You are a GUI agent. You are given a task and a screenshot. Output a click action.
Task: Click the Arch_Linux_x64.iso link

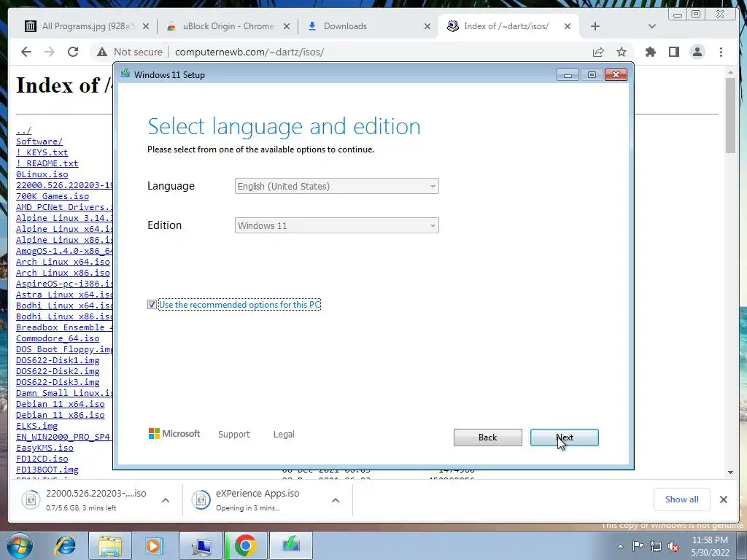(63, 262)
